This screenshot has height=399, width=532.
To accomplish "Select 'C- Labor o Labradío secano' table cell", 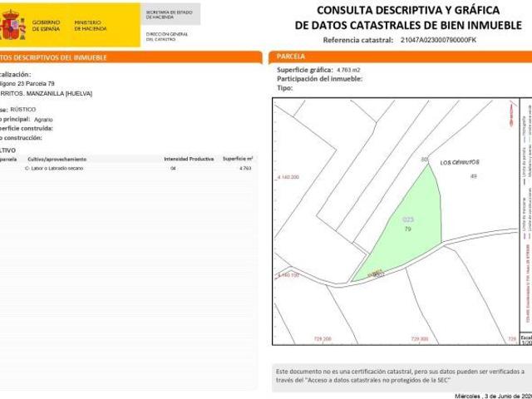I will click(54, 168).
